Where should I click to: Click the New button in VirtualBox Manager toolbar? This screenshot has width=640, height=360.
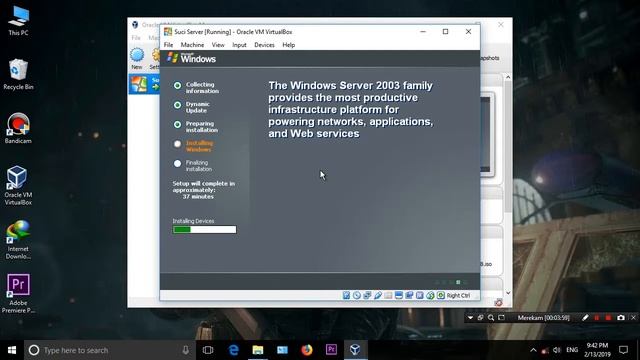[137, 59]
